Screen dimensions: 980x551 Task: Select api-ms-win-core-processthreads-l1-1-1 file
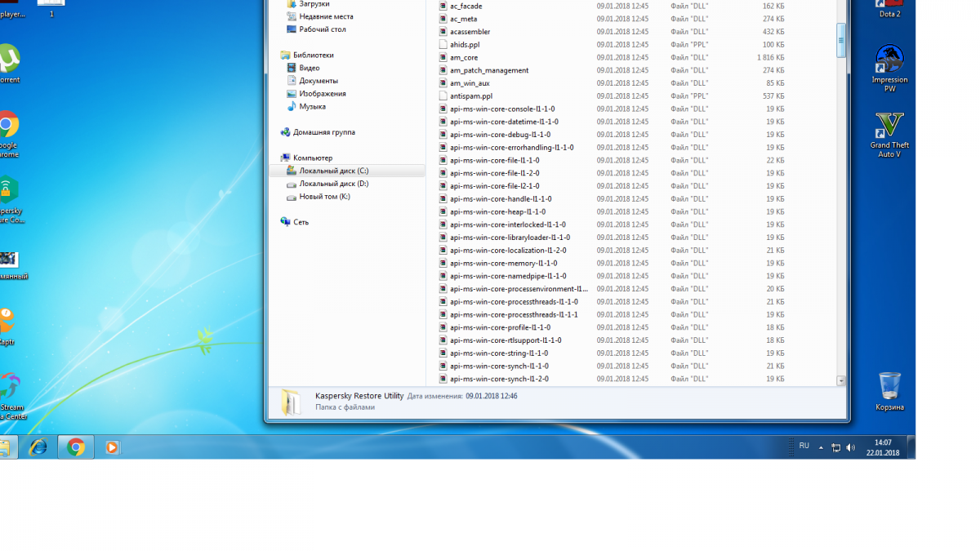point(514,315)
